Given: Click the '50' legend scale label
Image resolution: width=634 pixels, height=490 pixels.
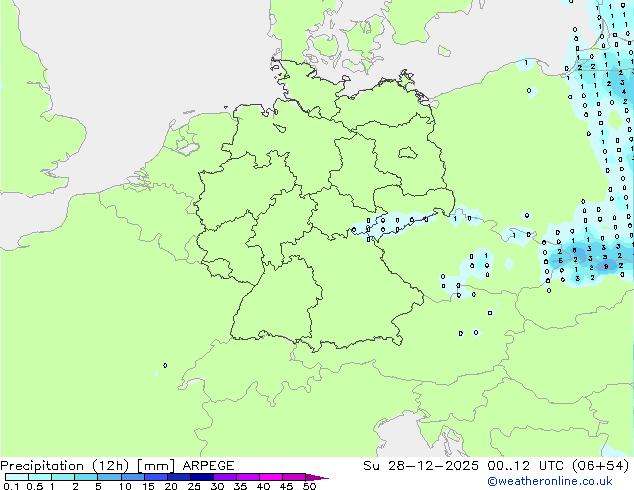Looking at the screenshot, I should 309,486.
